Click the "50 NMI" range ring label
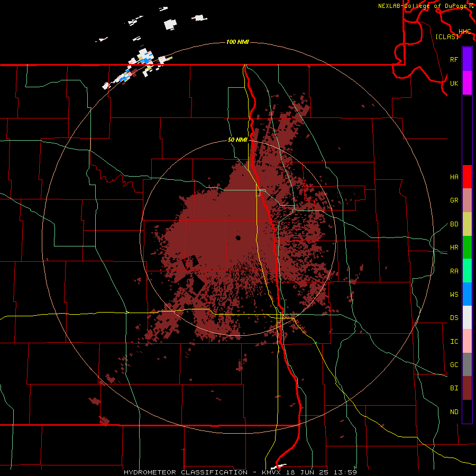476x476 pixels. 237,140
